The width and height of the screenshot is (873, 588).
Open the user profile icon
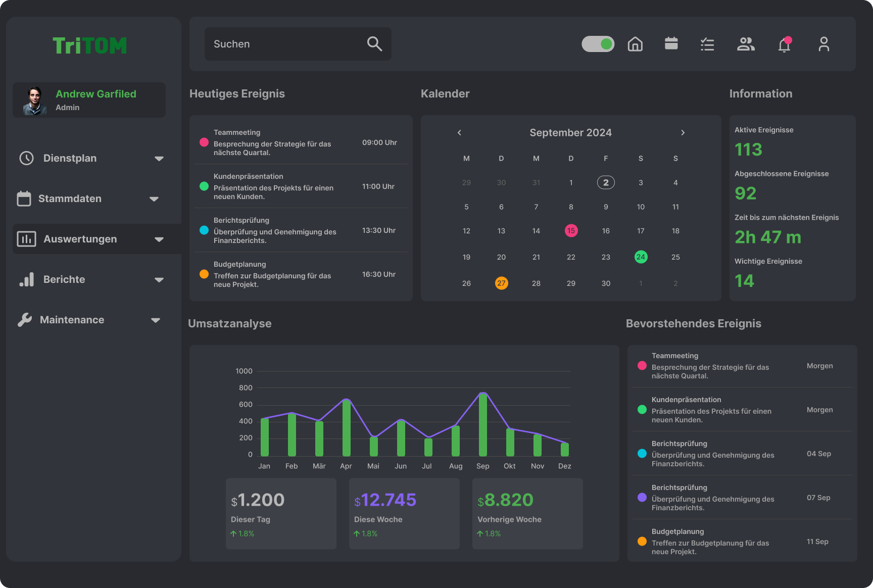(x=823, y=44)
